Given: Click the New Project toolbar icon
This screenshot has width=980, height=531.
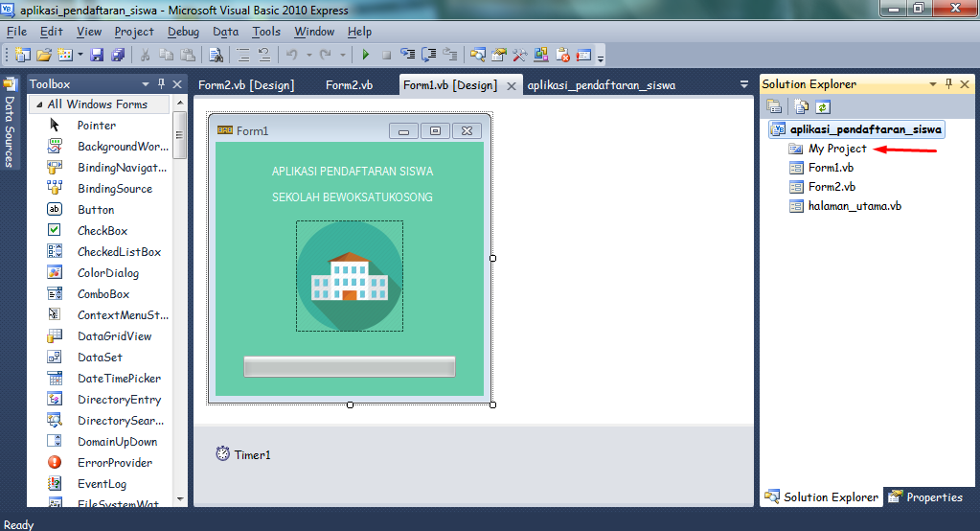Looking at the screenshot, I should (22, 55).
